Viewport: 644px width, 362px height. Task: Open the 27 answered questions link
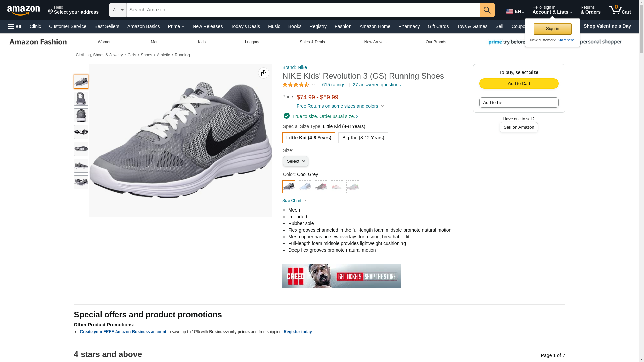[376, 85]
